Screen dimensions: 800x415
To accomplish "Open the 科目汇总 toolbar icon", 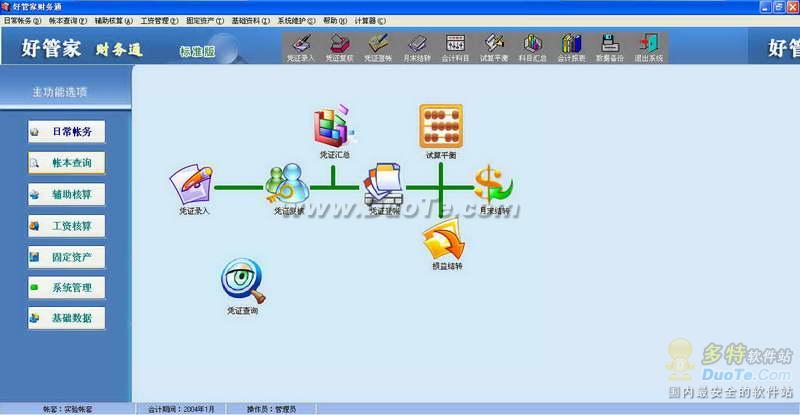I will pos(533,48).
